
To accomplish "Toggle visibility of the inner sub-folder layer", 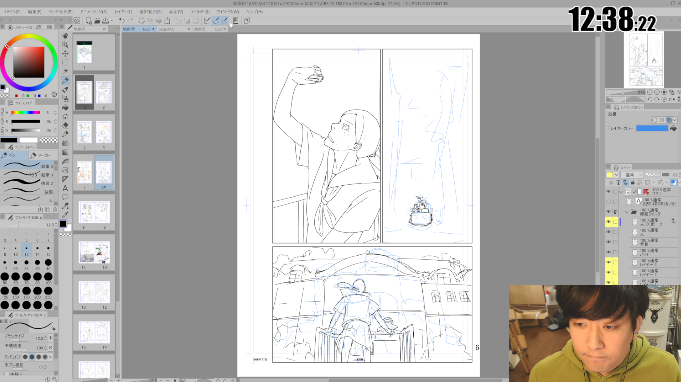I will click(x=608, y=211).
